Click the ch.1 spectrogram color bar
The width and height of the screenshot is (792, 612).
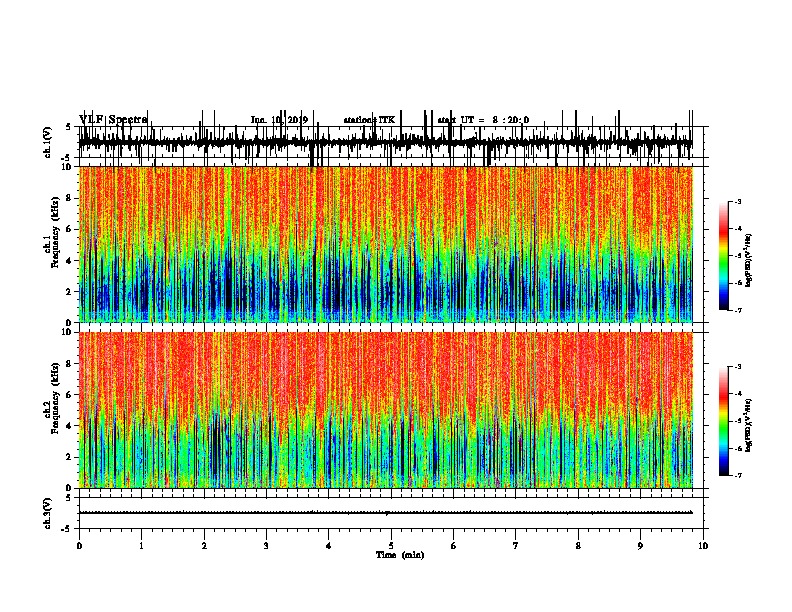coord(723,256)
